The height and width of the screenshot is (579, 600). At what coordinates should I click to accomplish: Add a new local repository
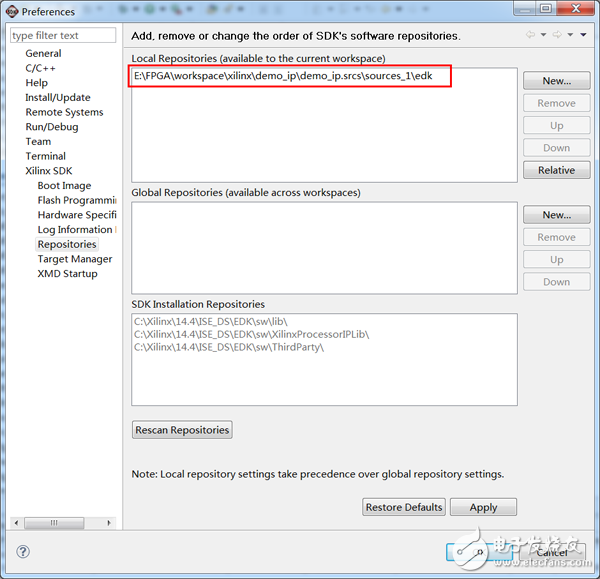[556, 81]
